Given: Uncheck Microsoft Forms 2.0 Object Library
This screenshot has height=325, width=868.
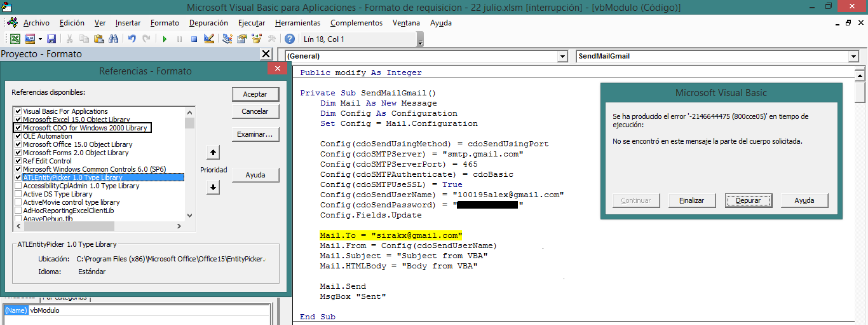Looking at the screenshot, I should click(18, 153).
